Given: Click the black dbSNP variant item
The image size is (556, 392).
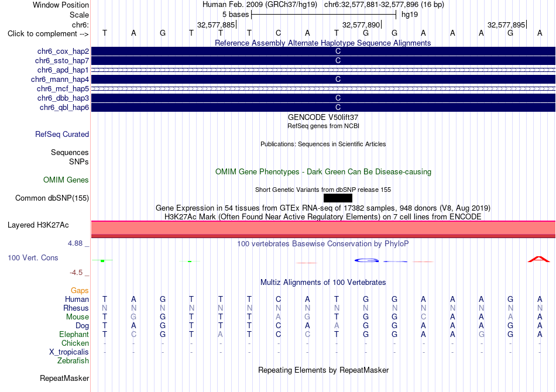Looking at the screenshot, I should pyautogui.click(x=338, y=198).
